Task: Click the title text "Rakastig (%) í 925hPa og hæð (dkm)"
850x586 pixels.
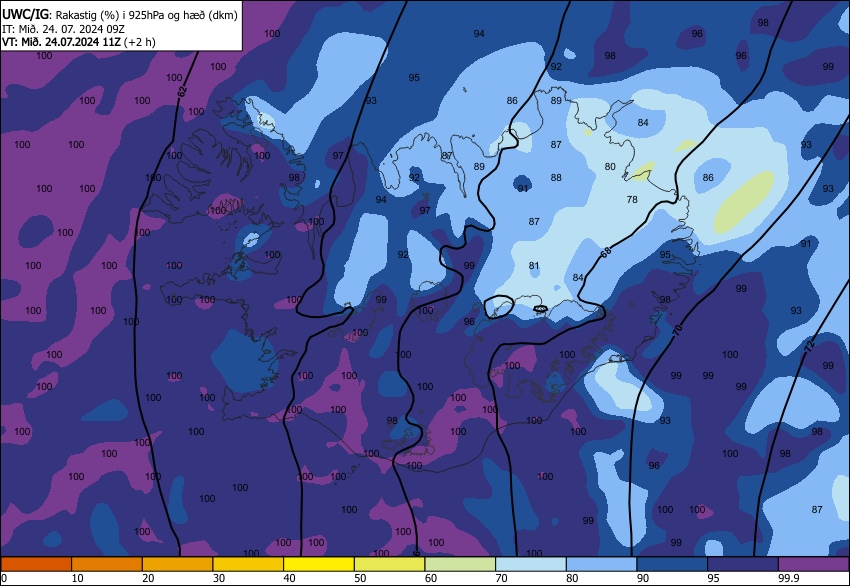Action: click(146, 15)
